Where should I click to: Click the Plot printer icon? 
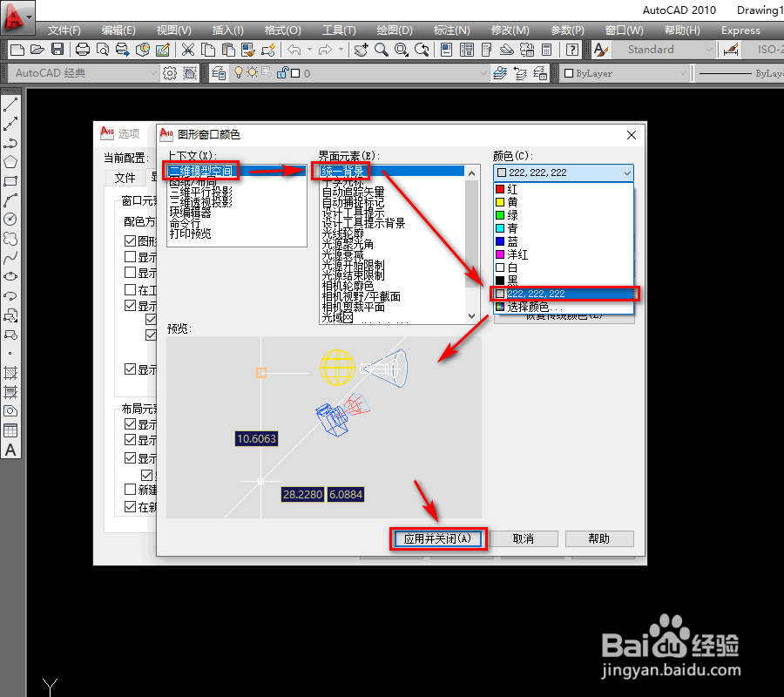(x=83, y=50)
